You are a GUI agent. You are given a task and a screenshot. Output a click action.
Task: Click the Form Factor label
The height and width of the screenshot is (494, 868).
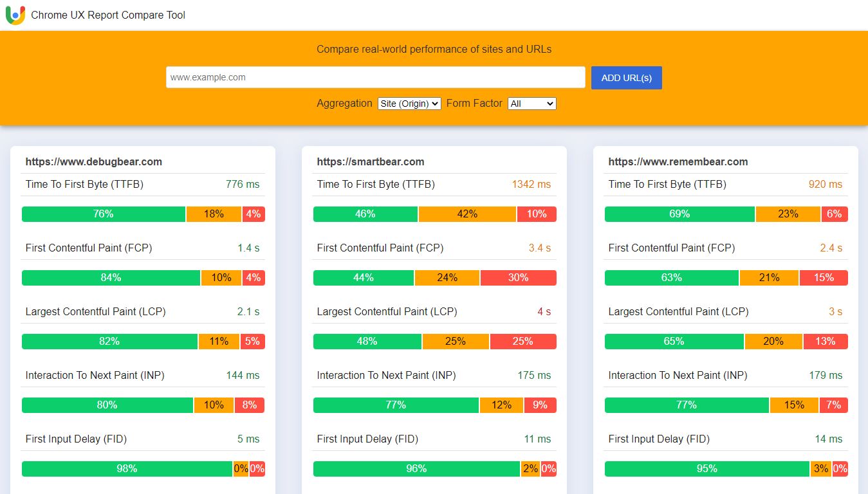474,103
